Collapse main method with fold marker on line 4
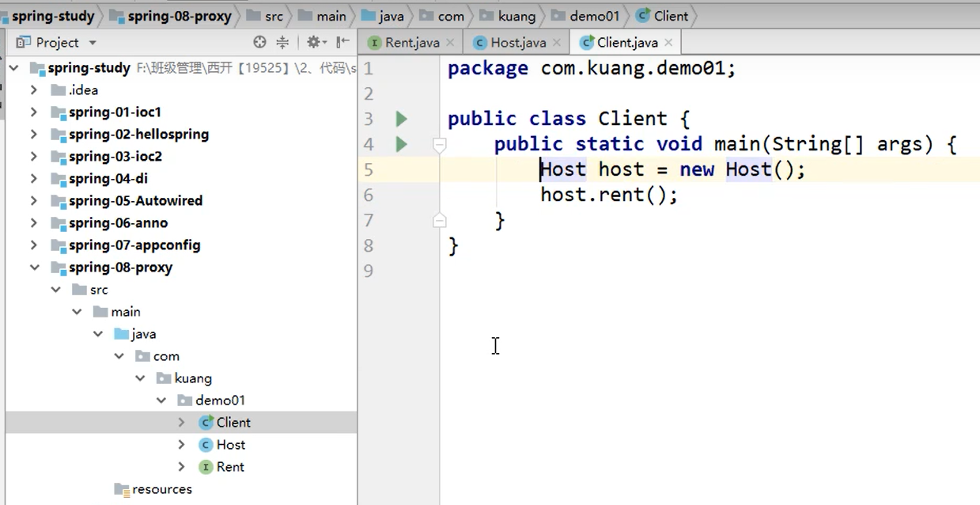This screenshot has width=980, height=505. coord(440,144)
